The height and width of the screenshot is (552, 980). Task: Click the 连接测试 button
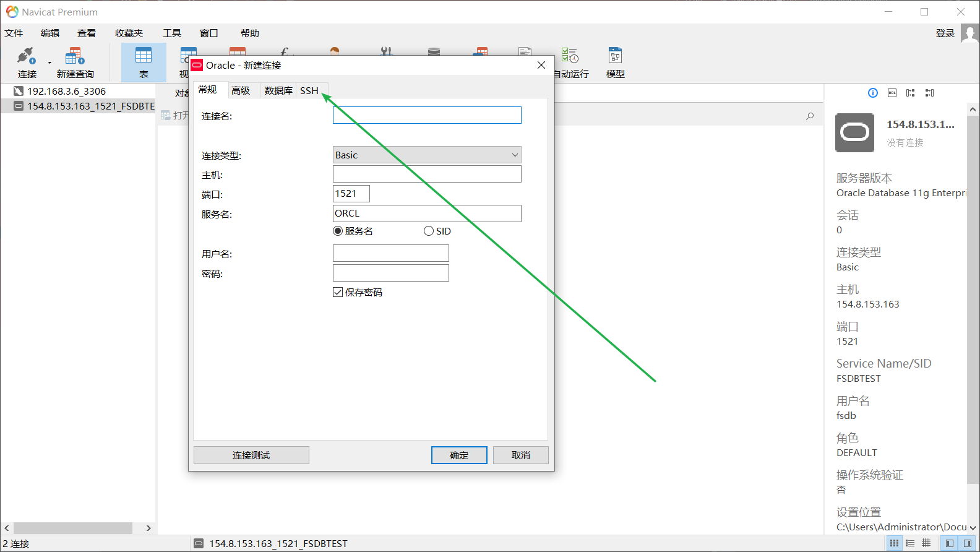pyautogui.click(x=251, y=455)
